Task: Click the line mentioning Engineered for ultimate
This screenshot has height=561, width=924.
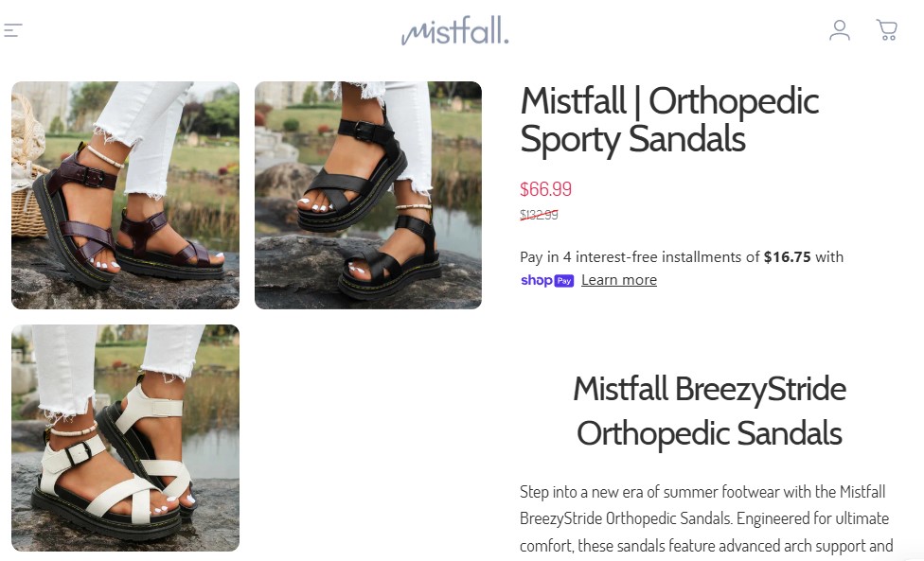Action: click(x=704, y=518)
